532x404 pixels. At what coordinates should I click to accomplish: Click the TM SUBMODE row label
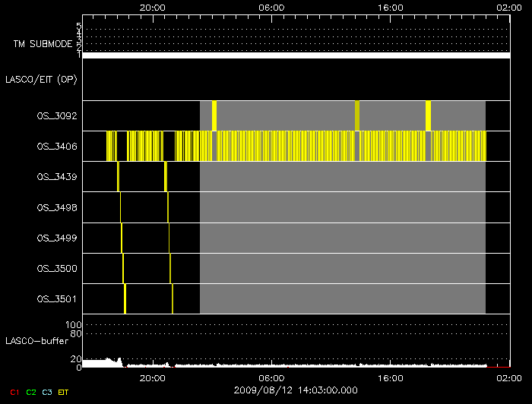tap(42, 44)
